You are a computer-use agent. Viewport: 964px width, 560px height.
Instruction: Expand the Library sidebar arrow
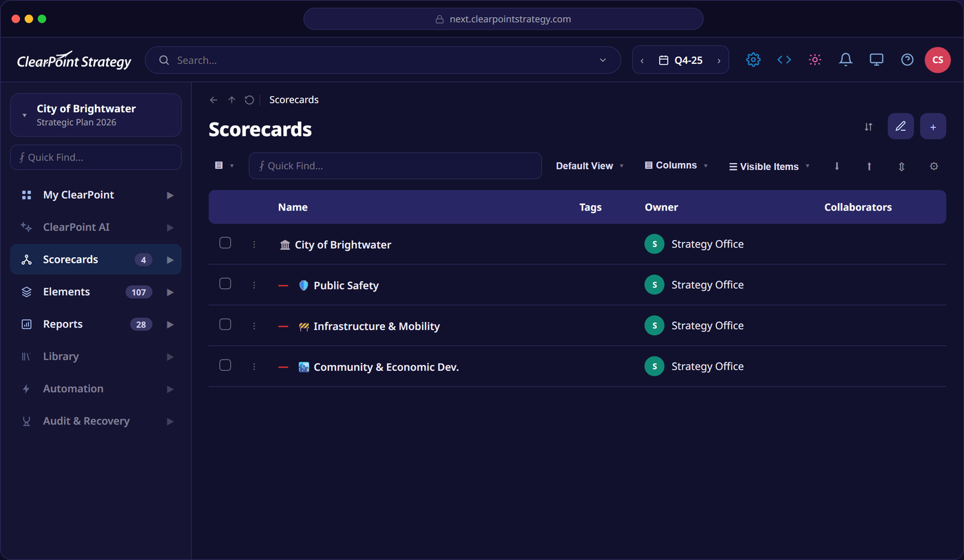point(170,357)
